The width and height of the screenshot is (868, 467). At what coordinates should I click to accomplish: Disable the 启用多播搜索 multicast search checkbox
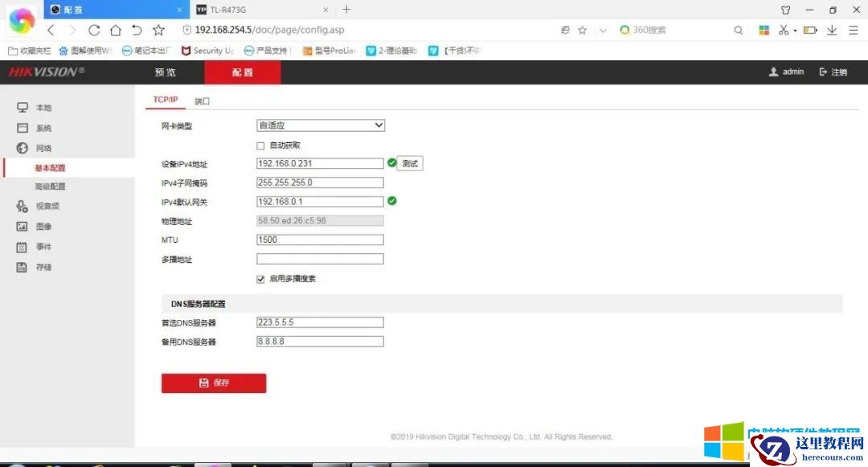tap(260, 279)
